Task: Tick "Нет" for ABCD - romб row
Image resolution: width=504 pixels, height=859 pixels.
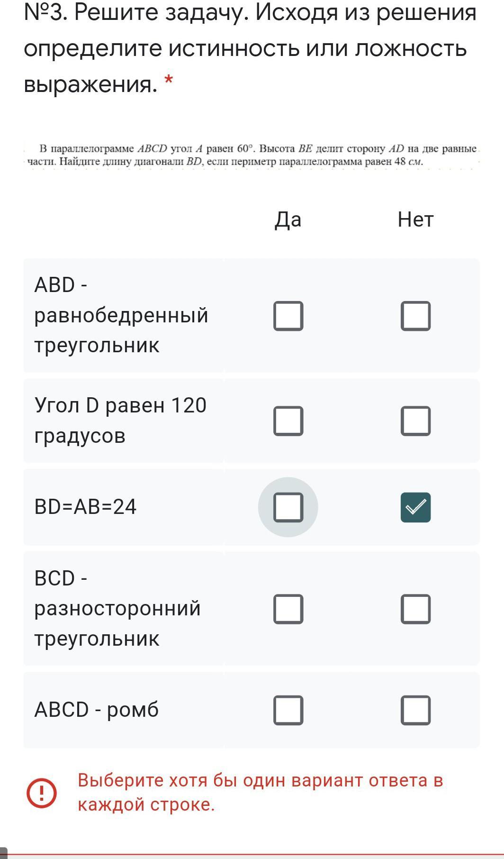Action: click(415, 710)
